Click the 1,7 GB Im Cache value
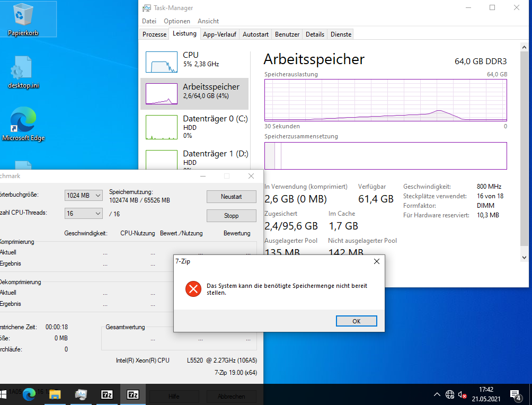The width and height of the screenshot is (532, 405). [343, 226]
